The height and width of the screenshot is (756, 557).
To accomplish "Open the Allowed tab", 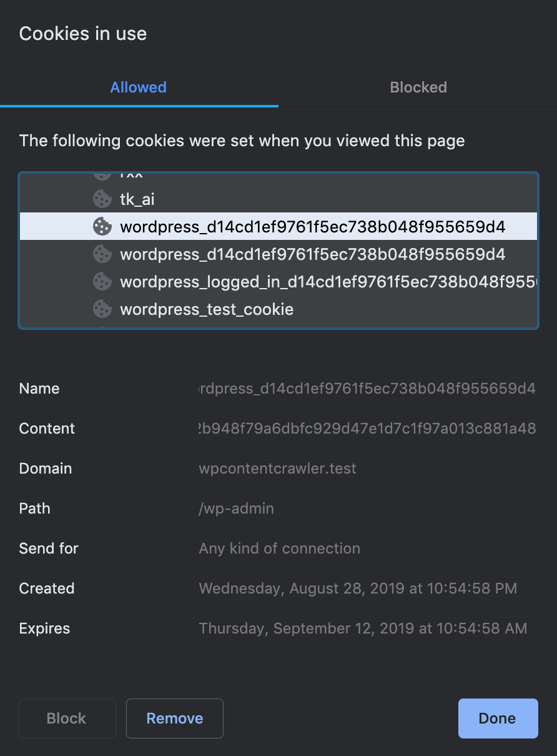I will click(138, 87).
